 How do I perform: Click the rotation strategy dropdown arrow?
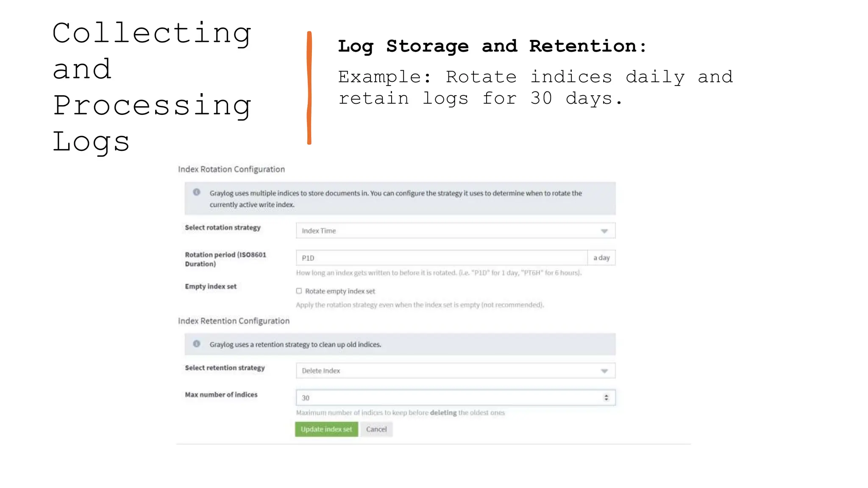pyautogui.click(x=604, y=231)
